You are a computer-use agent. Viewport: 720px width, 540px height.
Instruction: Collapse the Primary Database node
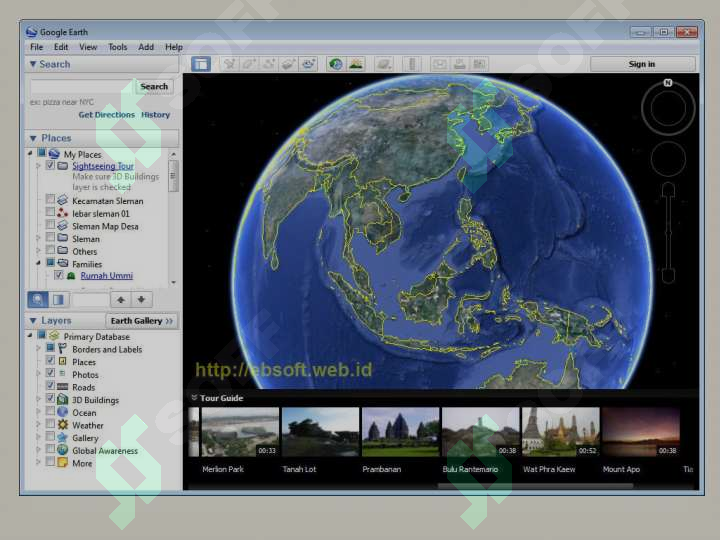[30, 335]
